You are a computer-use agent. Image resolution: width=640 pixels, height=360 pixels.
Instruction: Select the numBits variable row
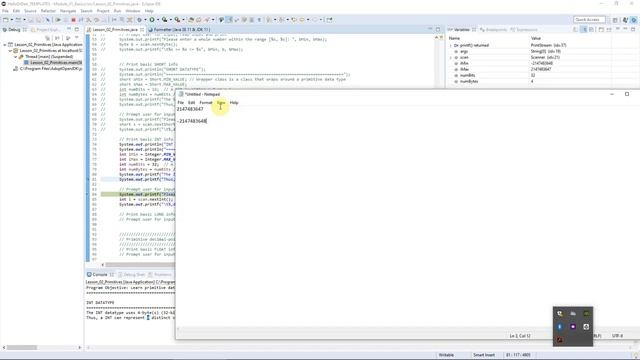(543, 76)
